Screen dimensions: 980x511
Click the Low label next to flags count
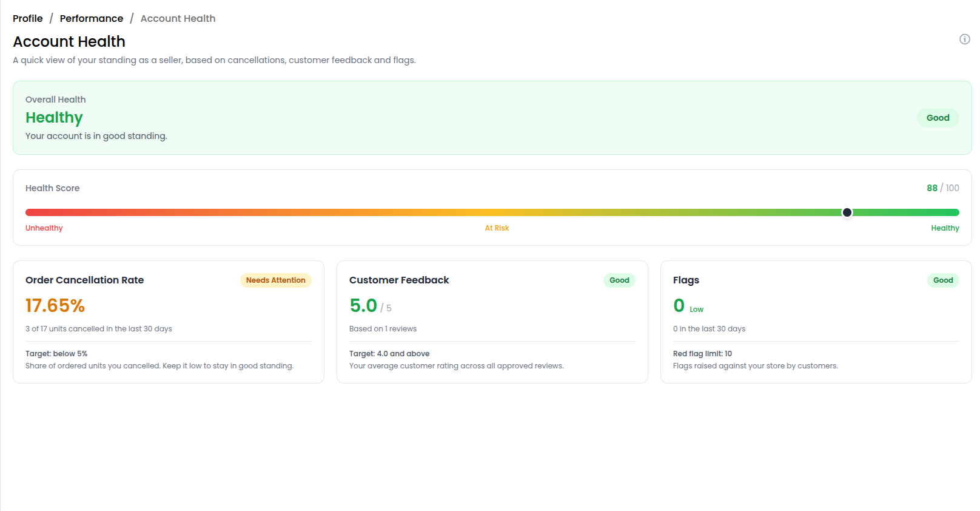(x=696, y=310)
